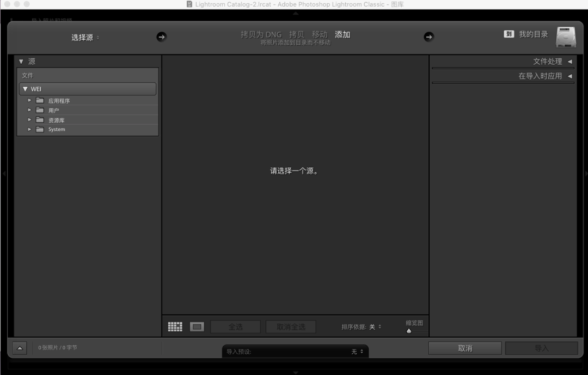Viewport: 588px width, 375px height.
Task: Expand the 资源库 folder tree arrow
Action: [29, 120]
